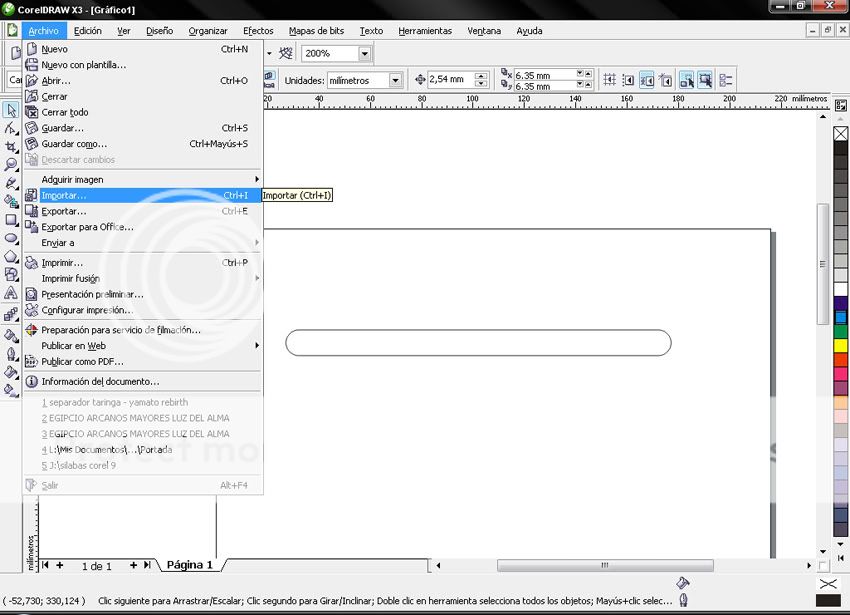Viewport: 850px width, 615px height.
Task: Open the zoom level 200% dropdown
Action: point(365,53)
